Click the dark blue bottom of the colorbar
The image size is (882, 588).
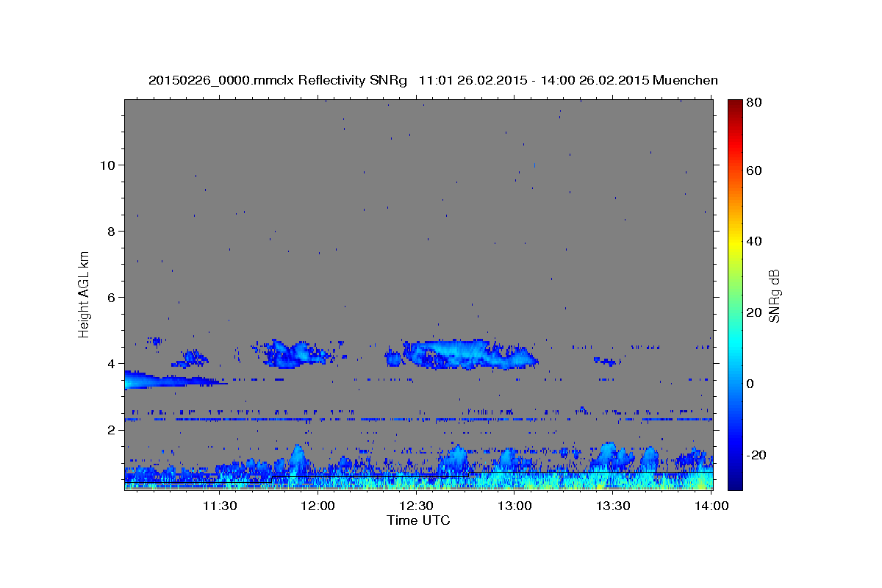(734, 481)
